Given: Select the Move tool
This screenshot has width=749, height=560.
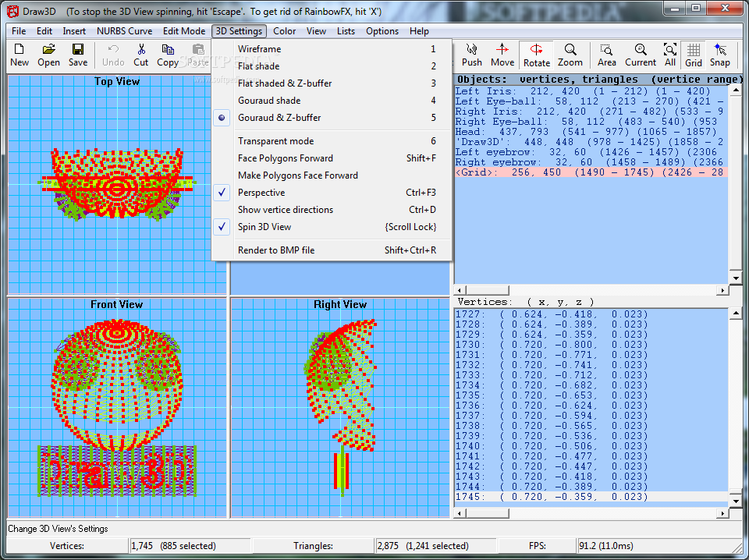Looking at the screenshot, I should coord(502,55).
